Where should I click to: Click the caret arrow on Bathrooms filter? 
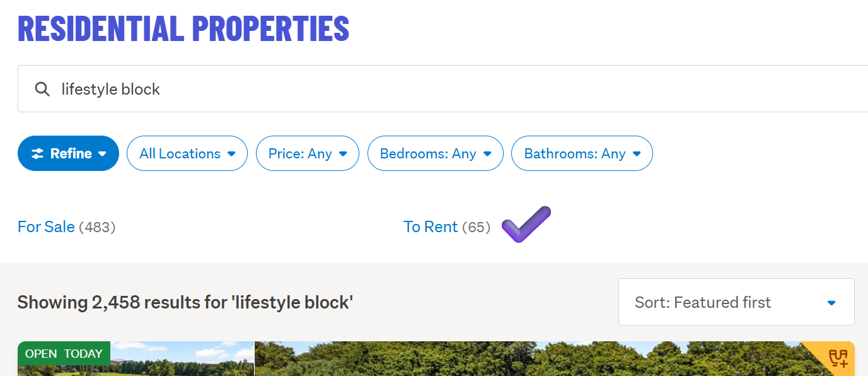(637, 153)
